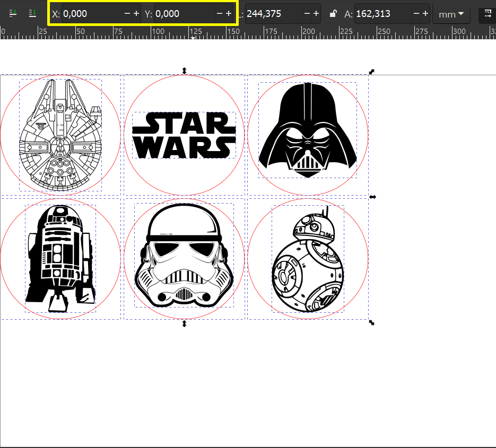This screenshot has width=496, height=448.
Task: Click the Lower selection one step icon
Action: tap(13, 13)
